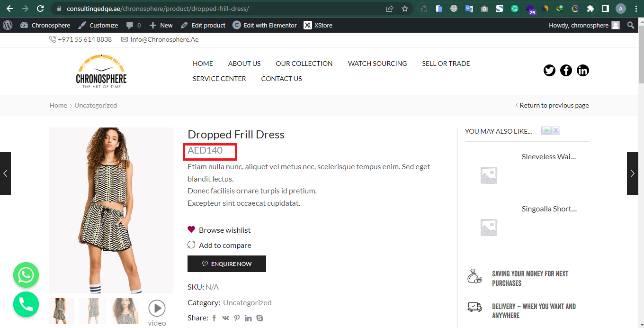Open the Google Translate extension
644x328 pixels.
469,9
